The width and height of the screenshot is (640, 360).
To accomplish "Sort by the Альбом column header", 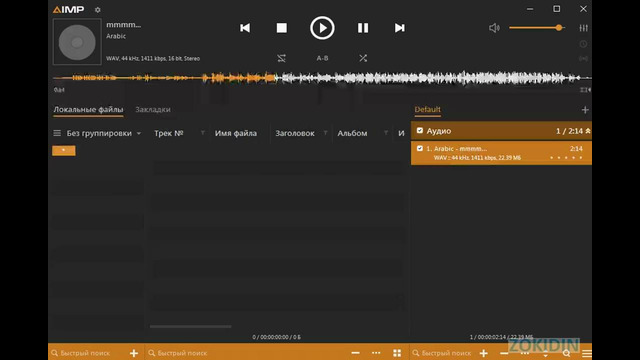I will point(352,133).
